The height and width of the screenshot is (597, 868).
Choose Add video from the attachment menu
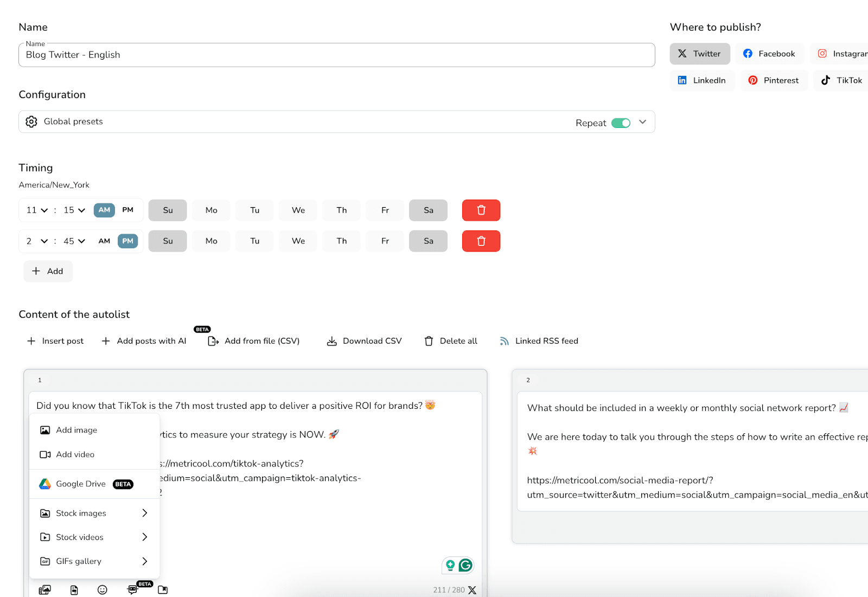75,454
